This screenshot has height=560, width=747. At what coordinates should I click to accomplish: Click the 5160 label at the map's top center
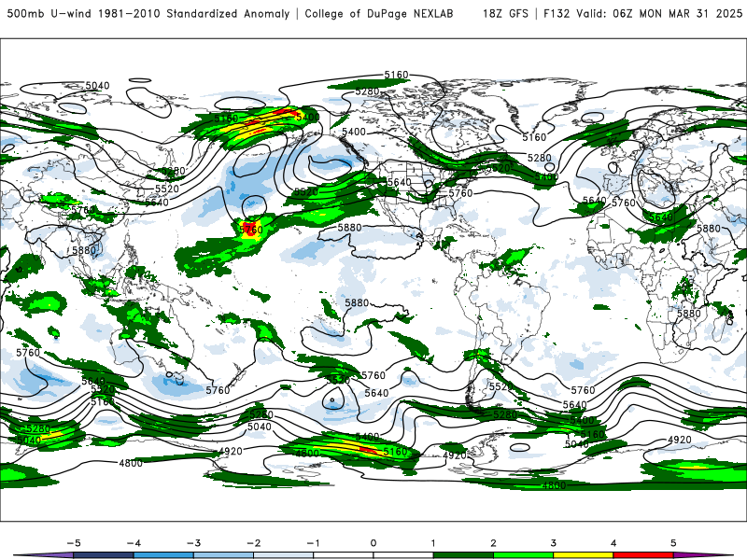point(396,75)
